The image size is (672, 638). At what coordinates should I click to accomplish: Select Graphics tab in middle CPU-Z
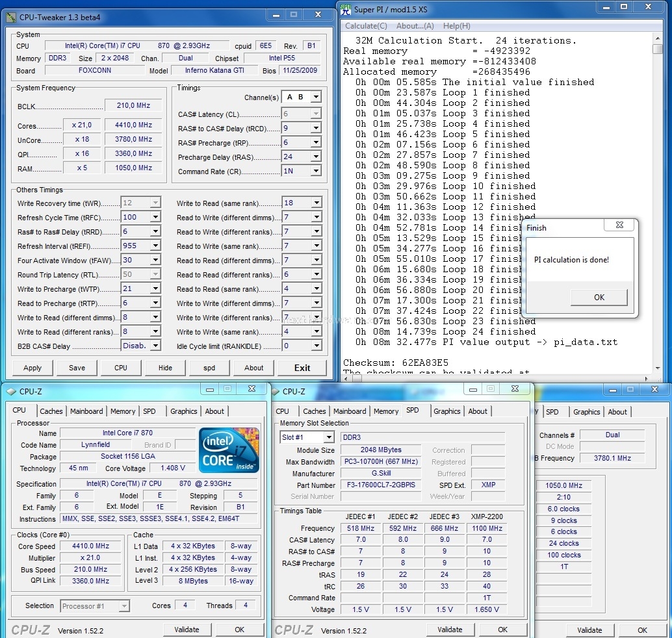tap(447, 411)
